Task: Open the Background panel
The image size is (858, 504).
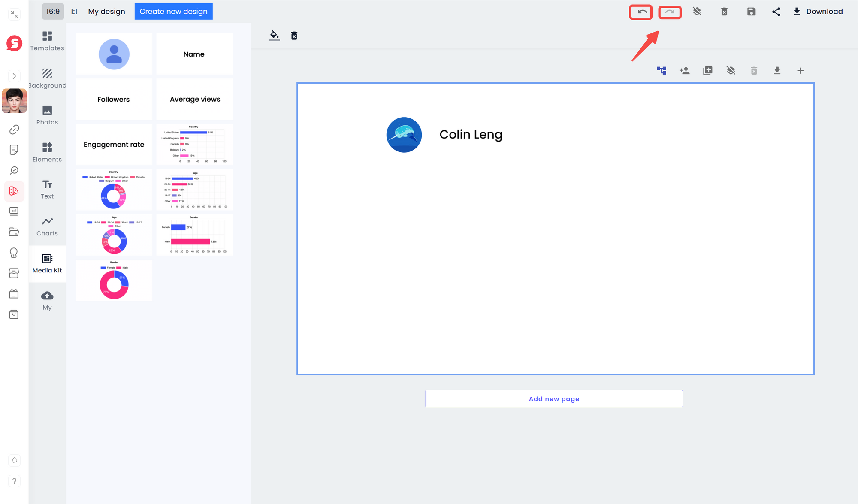Action: pos(47,78)
